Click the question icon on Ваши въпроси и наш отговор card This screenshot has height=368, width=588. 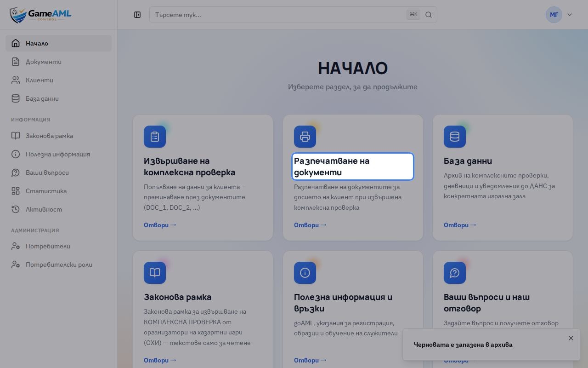coord(455,273)
